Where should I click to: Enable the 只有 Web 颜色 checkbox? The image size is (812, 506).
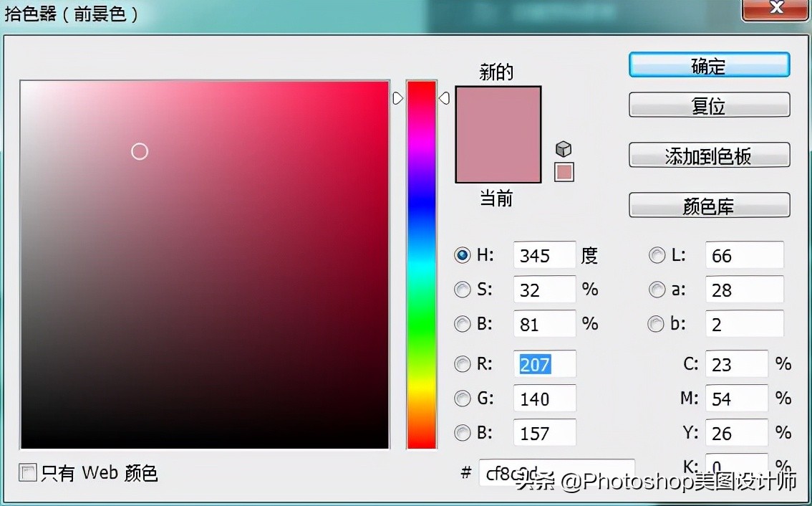coord(27,472)
